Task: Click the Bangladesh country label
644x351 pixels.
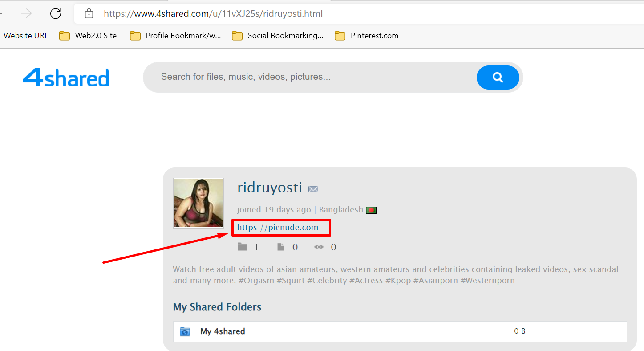Action: coord(341,209)
